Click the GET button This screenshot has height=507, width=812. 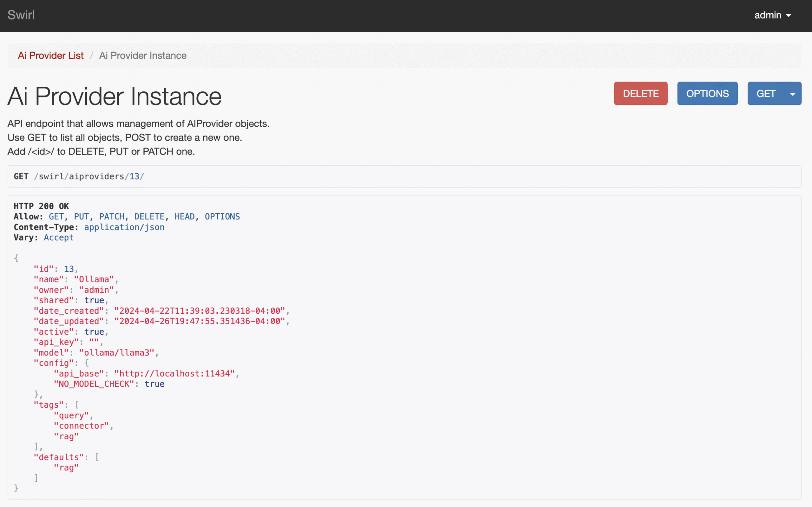[x=766, y=94]
